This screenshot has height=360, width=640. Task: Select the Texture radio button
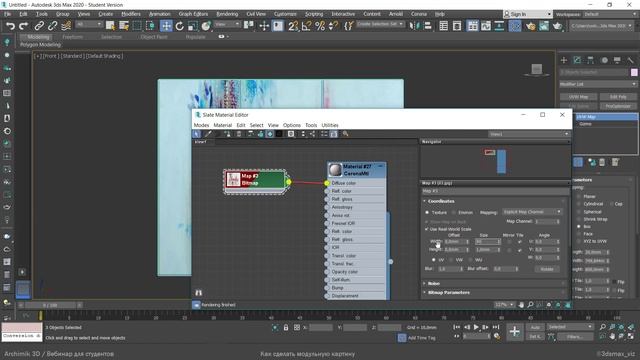(x=427, y=212)
